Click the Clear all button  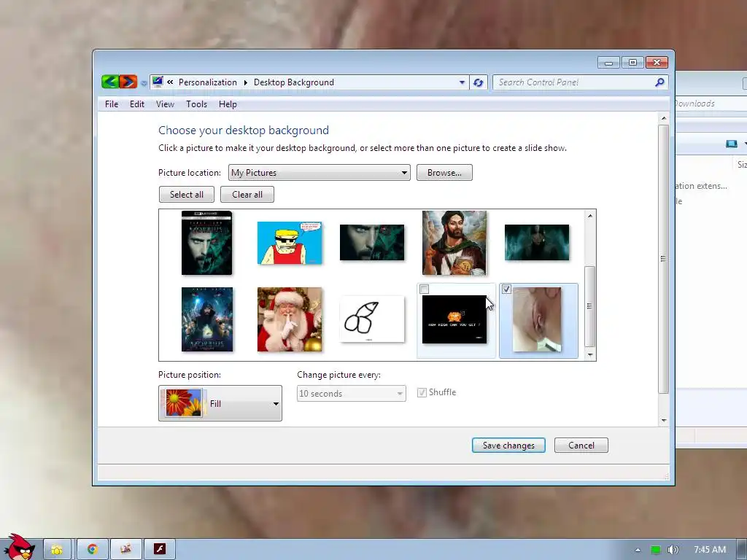[247, 194]
